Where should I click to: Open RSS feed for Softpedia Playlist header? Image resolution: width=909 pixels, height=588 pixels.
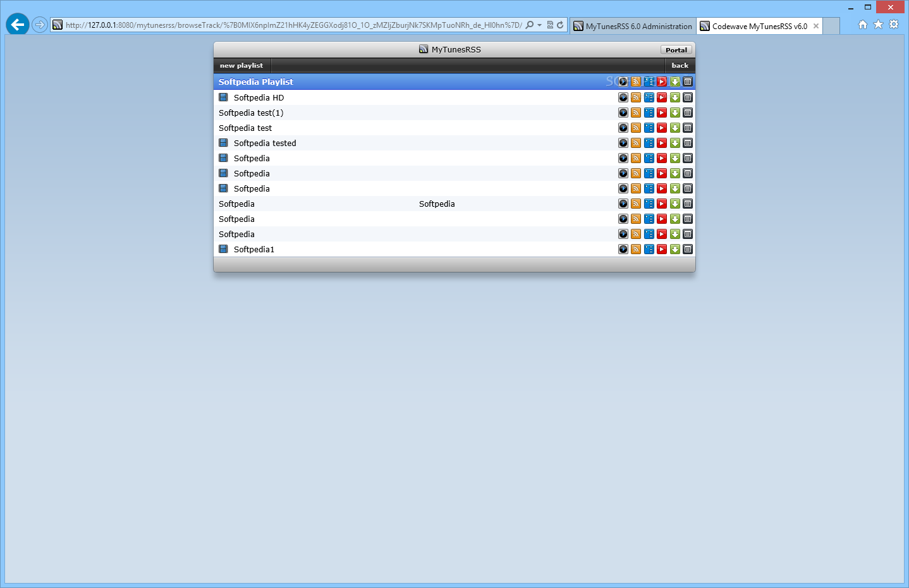[636, 82]
